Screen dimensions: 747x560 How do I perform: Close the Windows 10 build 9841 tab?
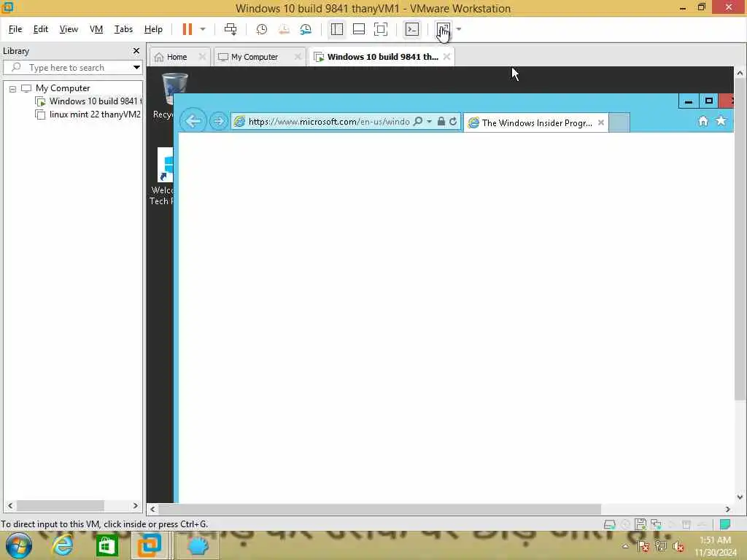[x=447, y=57]
